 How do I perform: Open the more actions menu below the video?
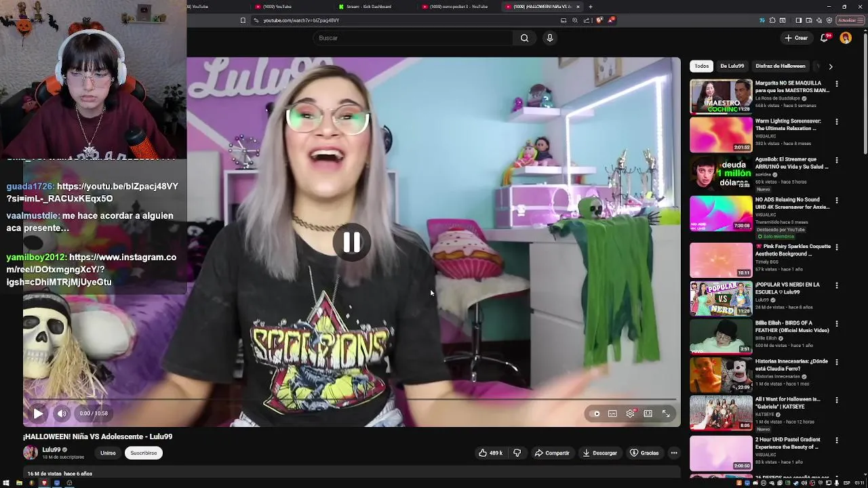(x=674, y=453)
